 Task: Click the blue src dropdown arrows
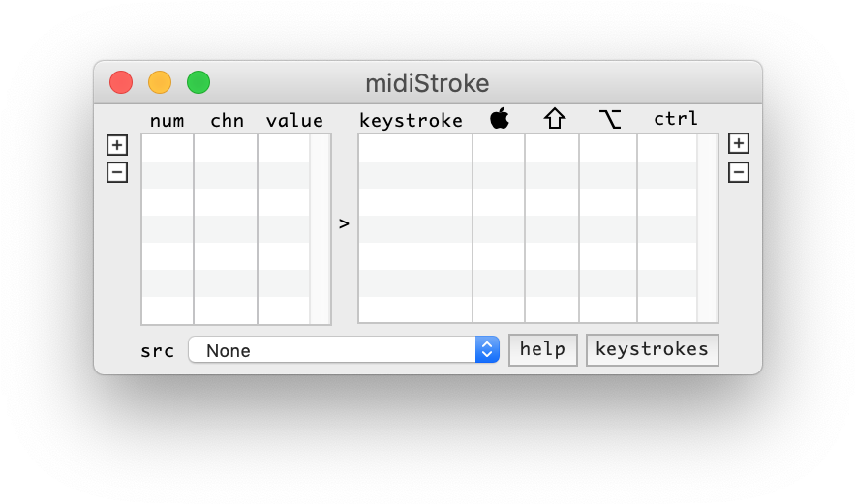(x=487, y=350)
